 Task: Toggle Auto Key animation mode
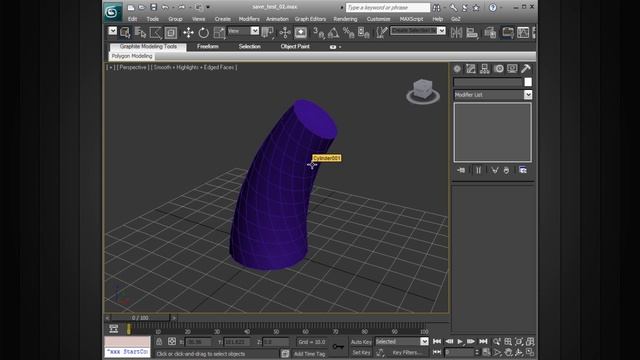tap(361, 342)
